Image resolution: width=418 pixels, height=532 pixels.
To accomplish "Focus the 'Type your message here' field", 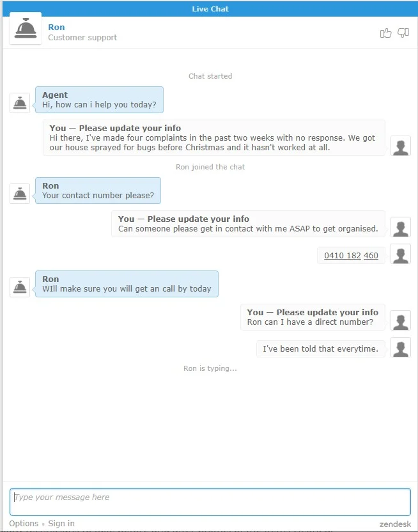I will coord(210,502).
